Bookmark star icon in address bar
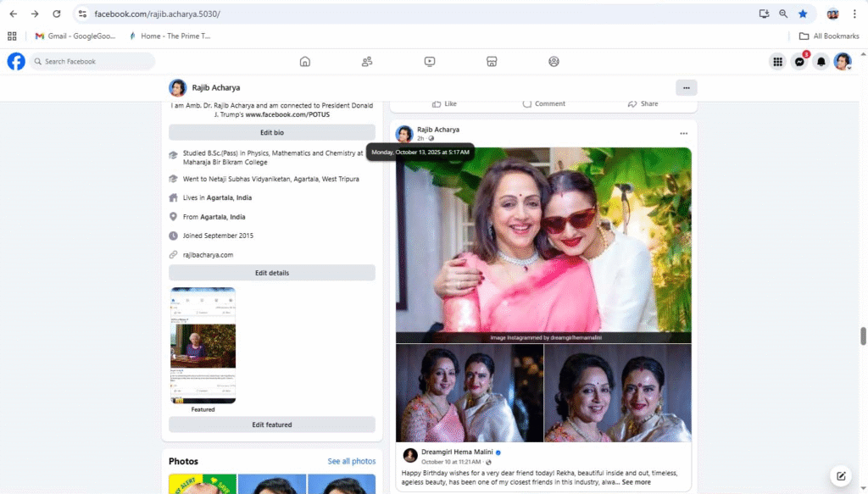 pos(802,14)
